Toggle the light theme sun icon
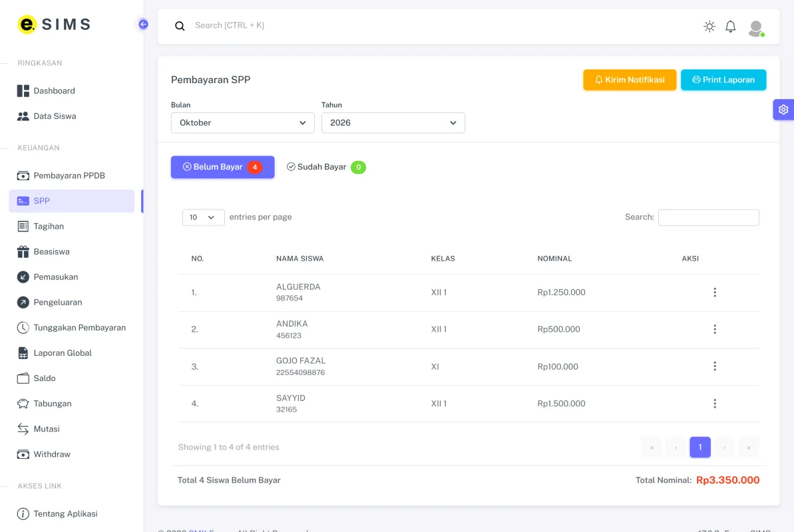Image resolution: width=794 pixels, height=532 pixels. pos(709,27)
